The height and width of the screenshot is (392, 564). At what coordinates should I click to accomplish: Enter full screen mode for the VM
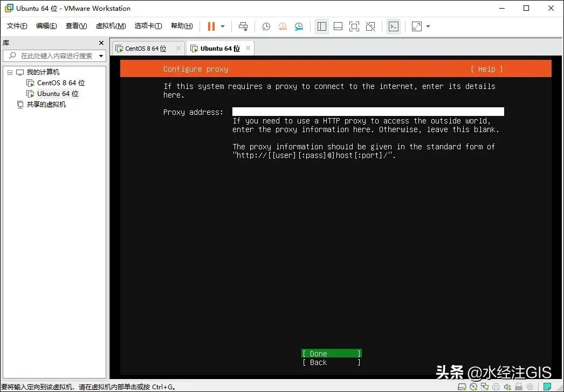coord(353,26)
